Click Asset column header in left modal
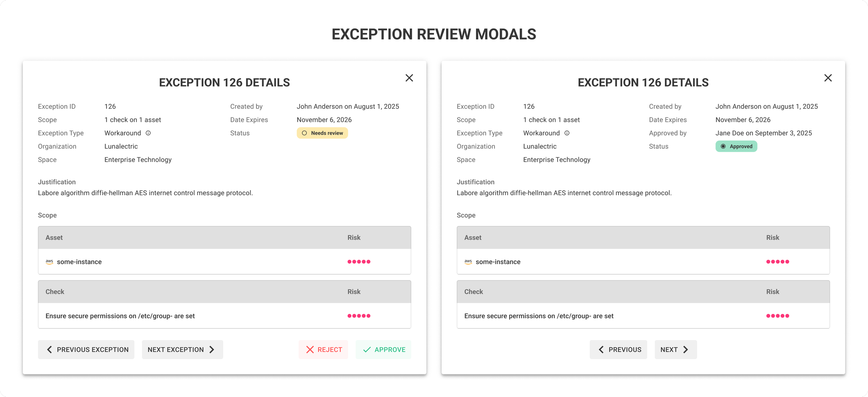The image size is (868, 397). coord(54,238)
